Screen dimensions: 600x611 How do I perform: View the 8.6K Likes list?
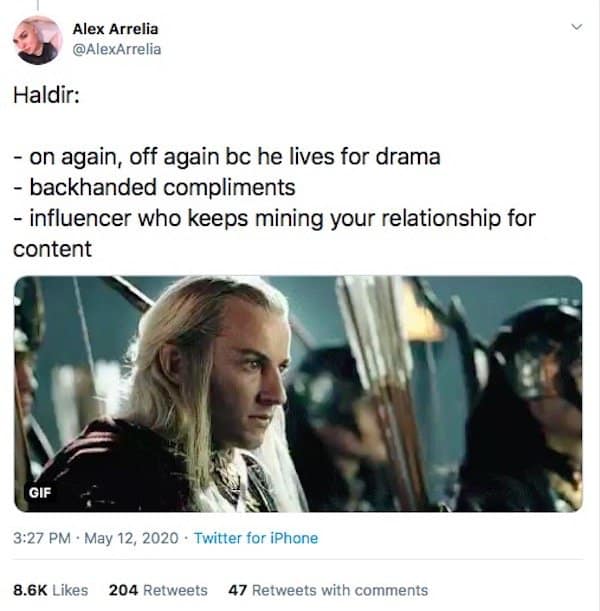point(51,590)
